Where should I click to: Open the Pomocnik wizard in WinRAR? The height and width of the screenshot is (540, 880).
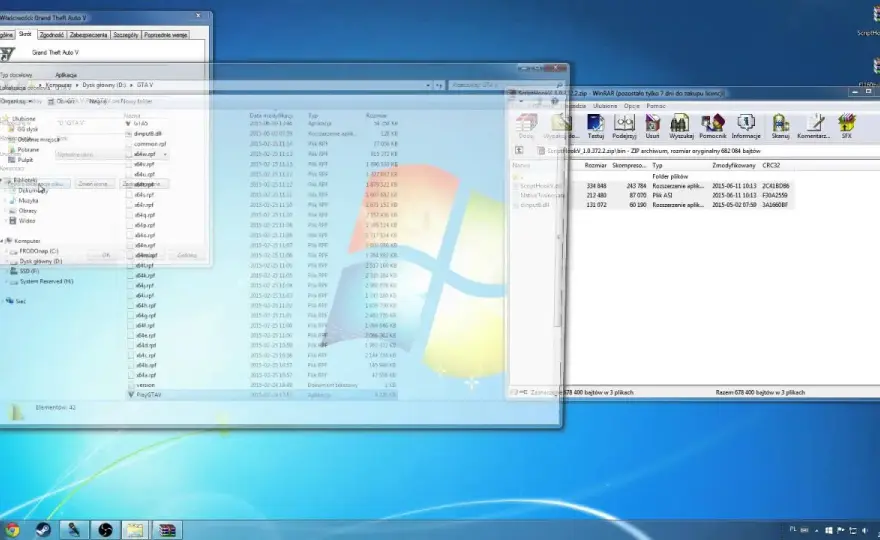click(x=713, y=126)
